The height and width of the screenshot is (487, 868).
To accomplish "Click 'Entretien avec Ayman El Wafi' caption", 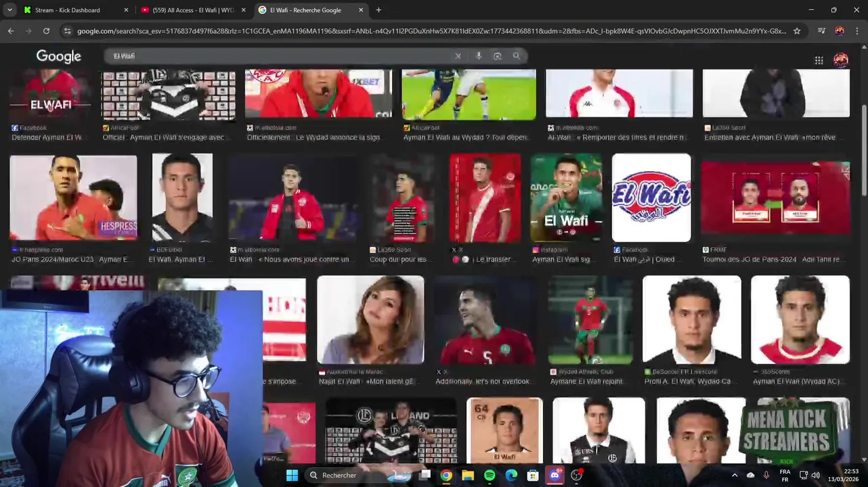I will pyautogui.click(x=770, y=137).
